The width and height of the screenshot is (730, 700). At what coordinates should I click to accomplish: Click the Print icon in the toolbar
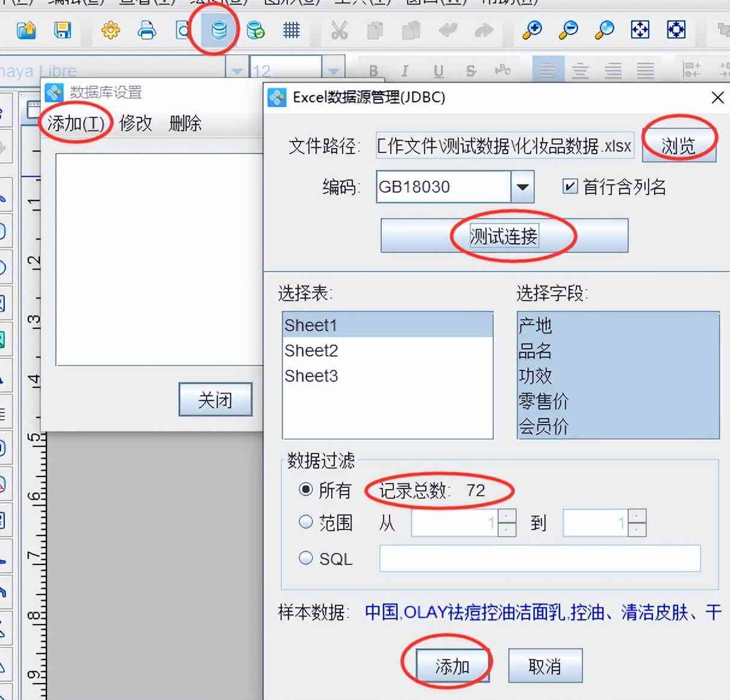[x=146, y=30]
